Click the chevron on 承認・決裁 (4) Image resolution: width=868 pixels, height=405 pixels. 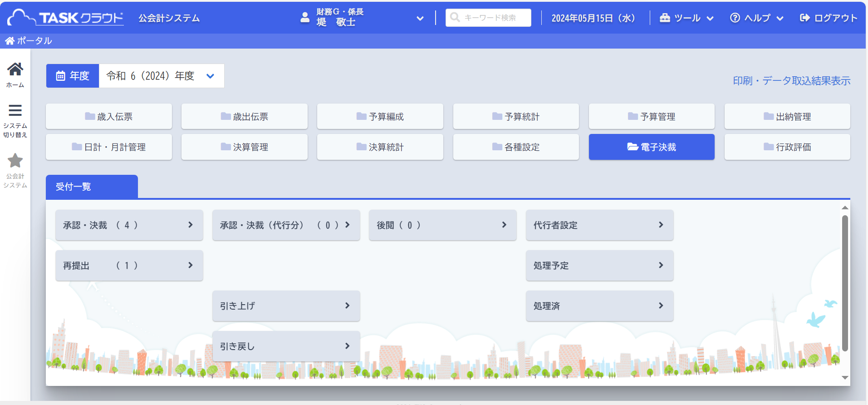click(x=191, y=225)
